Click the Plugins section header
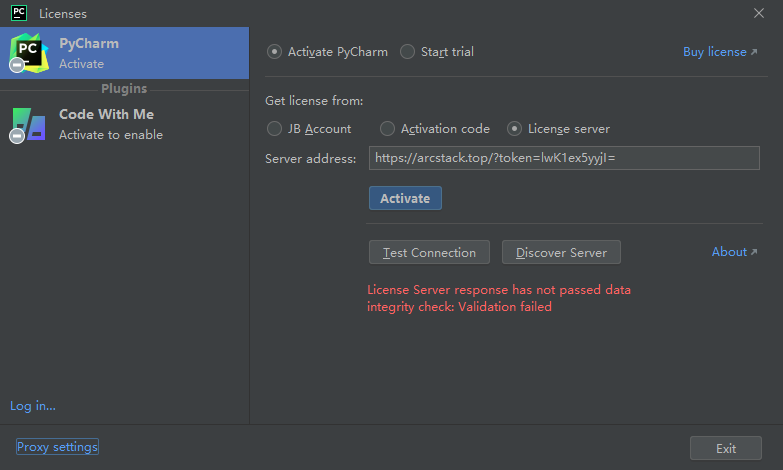Screen dimensions: 783x470 coord(124,88)
